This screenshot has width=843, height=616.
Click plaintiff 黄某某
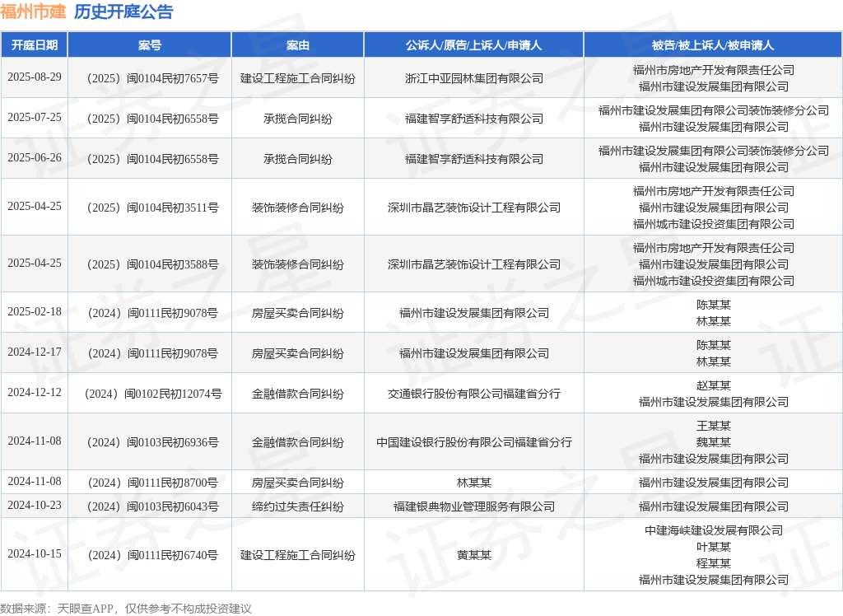pyautogui.click(x=473, y=555)
